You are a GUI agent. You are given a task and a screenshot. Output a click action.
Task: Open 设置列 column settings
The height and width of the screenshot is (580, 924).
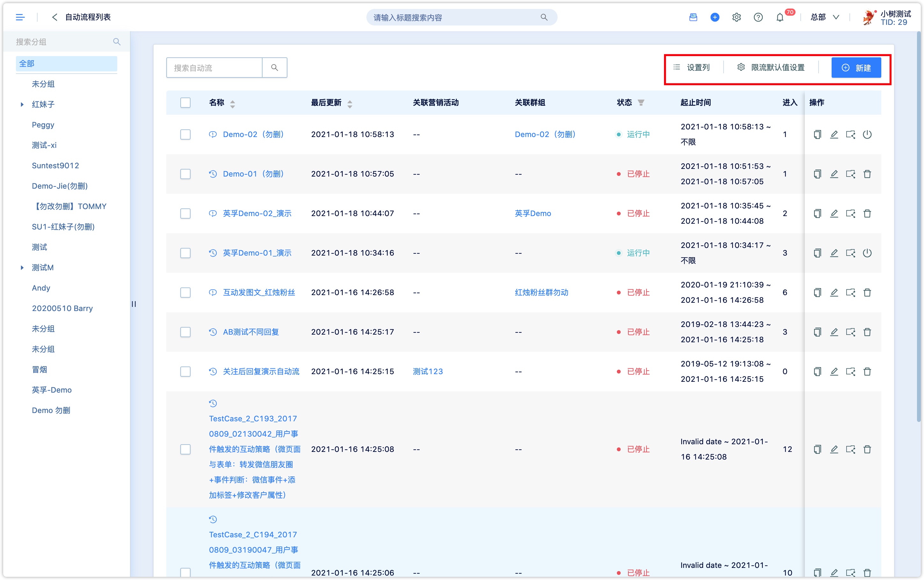[x=692, y=68]
